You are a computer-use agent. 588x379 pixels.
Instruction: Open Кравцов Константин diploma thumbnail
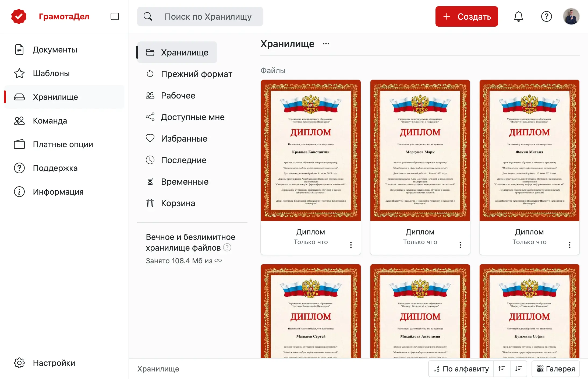(x=311, y=150)
